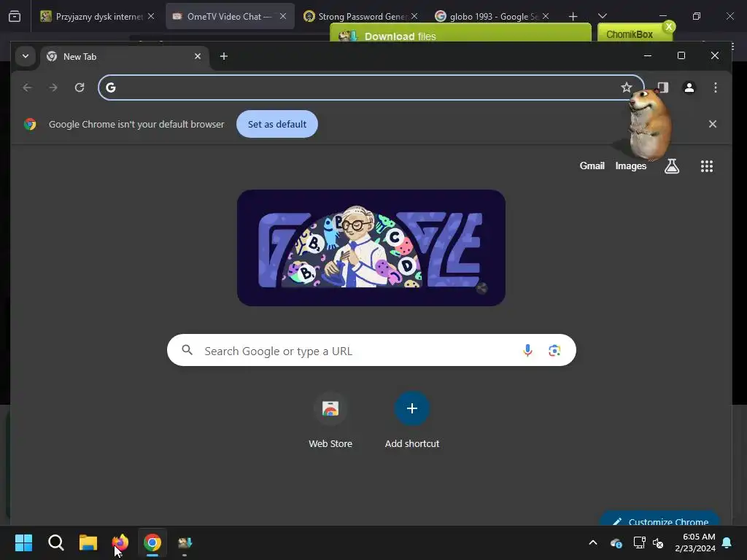Open File Explorer from taskbar

coord(88,542)
